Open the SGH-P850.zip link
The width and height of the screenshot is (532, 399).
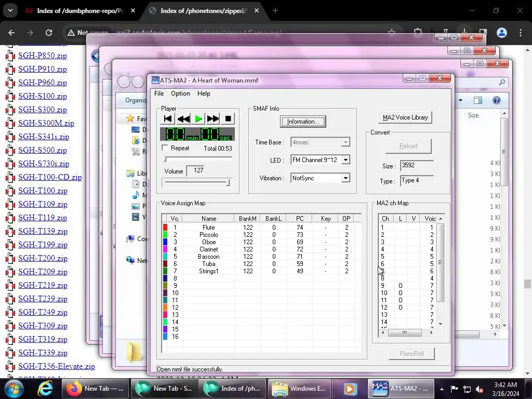click(43, 56)
